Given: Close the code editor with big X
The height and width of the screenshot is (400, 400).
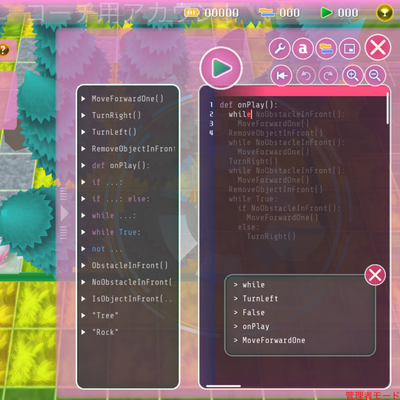Looking at the screenshot, I should [x=378, y=47].
